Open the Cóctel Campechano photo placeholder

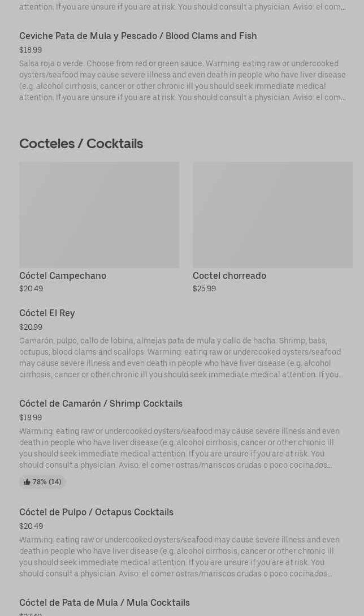pyautogui.click(x=99, y=215)
